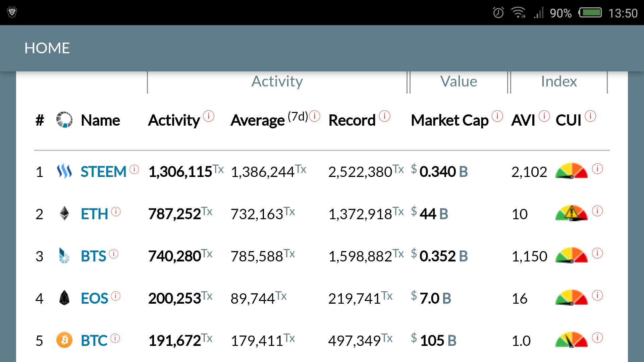This screenshot has height=362, width=644.
Task: Open the BTC coin link
Action: pyautogui.click(x=94, y=341)
